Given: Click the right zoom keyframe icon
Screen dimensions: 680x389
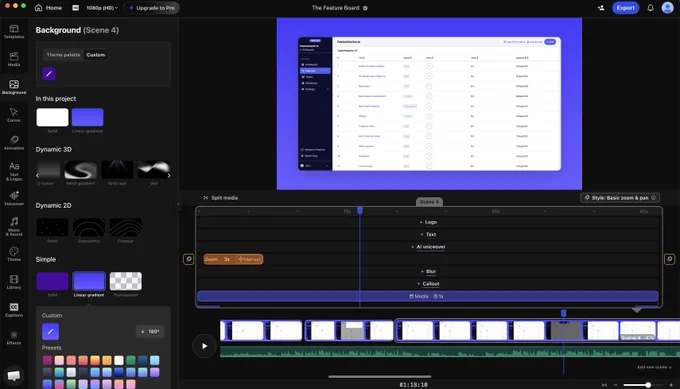Looking at the screenshot, I should (x=670, y=259).
